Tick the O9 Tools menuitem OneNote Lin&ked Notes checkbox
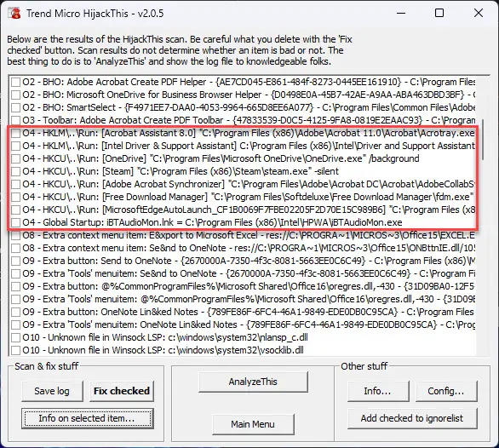This screenshot has width=499, height=448. point(15,325)
